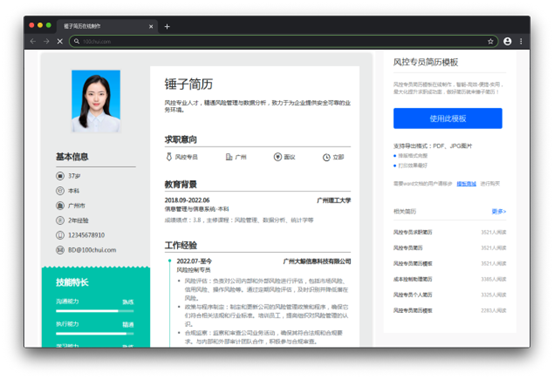
Task: Open 风控专员简历模板 with 3521人阅读
Action: 413,263
